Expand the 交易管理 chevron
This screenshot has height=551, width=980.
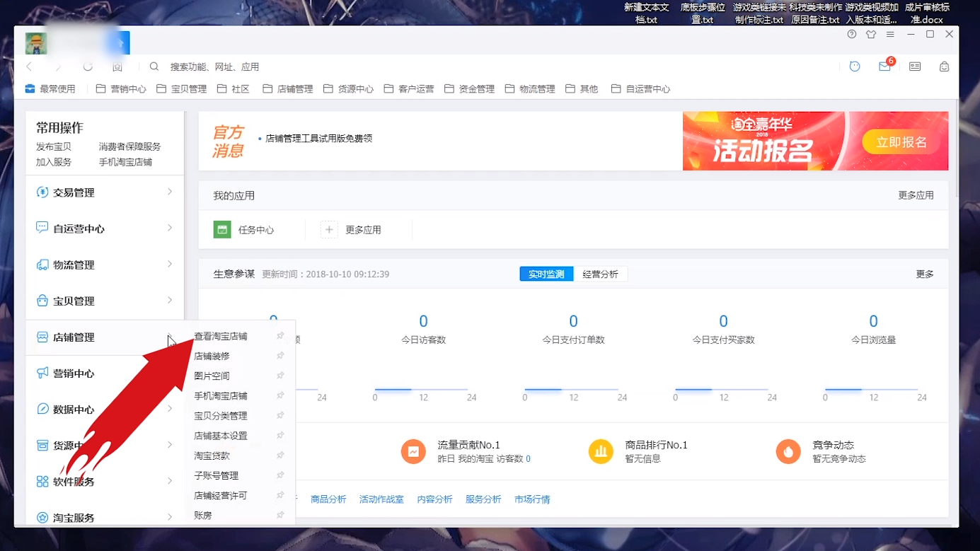point(170,192)
